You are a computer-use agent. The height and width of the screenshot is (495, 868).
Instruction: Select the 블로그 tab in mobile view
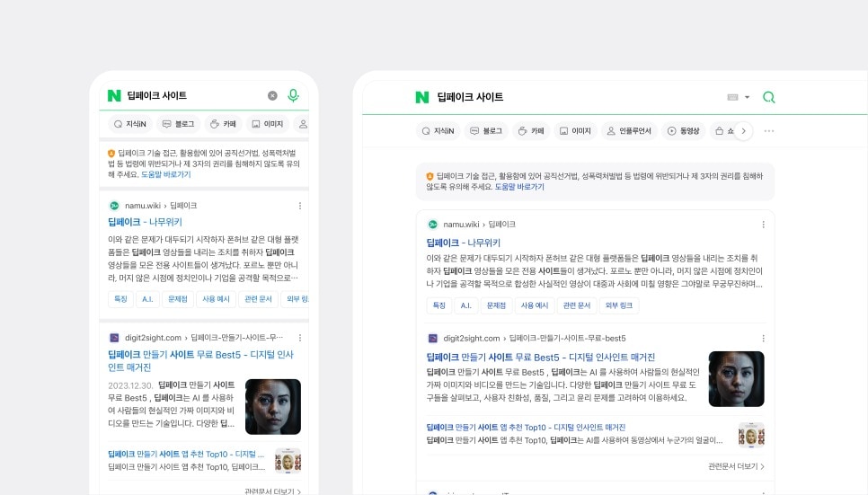coord(178,124)
